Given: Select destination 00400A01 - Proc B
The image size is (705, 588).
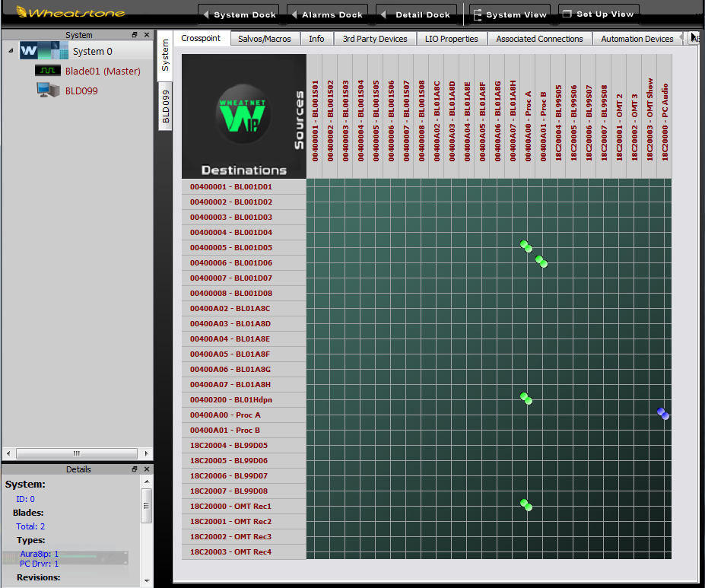Looking at the screenshot, I should click(244, 431).
